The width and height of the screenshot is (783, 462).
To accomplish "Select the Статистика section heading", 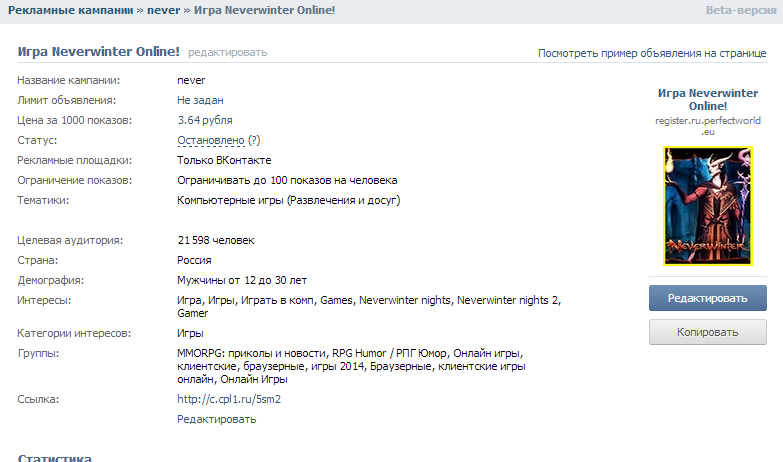I will (54, 458).
